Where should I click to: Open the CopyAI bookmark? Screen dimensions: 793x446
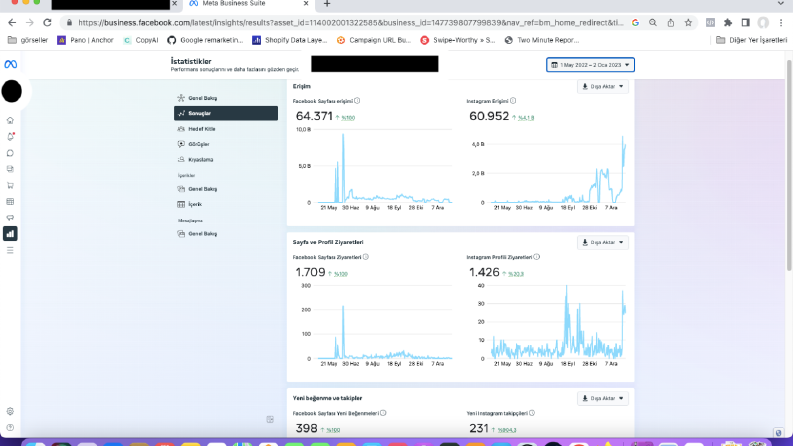pyautogui.click(x=141, y=40)
